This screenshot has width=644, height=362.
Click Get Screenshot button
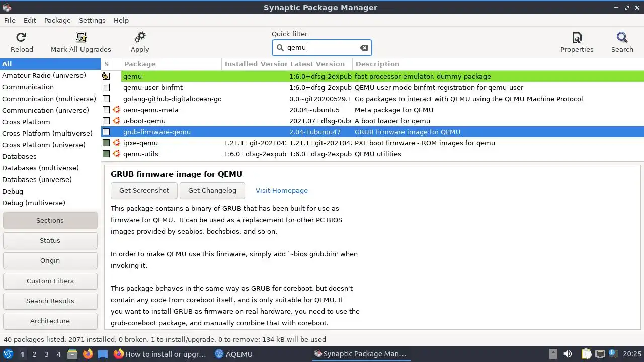[x=144, y=190]
